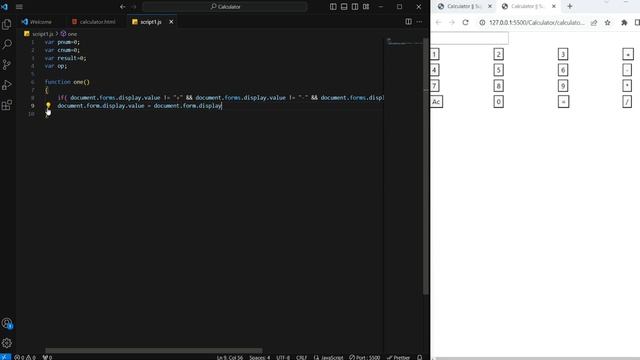640x360 pixels.
Task: Change end of line sequence via CRLF
Action: click(x=301, y=357)
